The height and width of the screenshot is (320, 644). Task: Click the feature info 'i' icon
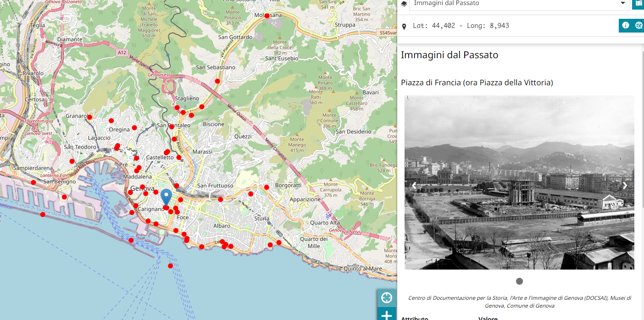[625, 26]
